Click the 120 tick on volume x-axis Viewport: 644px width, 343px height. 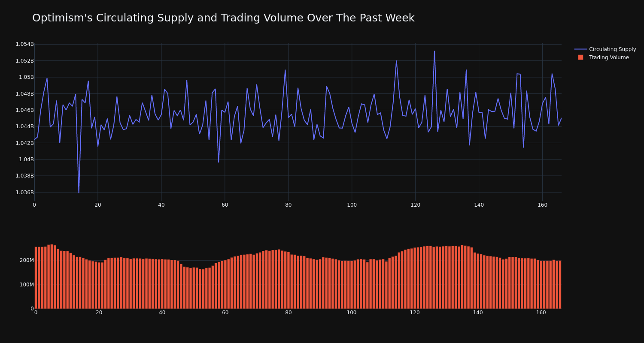(x=415, y=313)
